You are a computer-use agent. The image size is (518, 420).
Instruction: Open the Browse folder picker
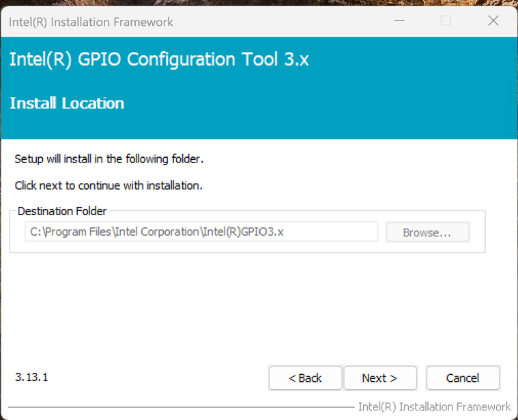tap(427, 232)
